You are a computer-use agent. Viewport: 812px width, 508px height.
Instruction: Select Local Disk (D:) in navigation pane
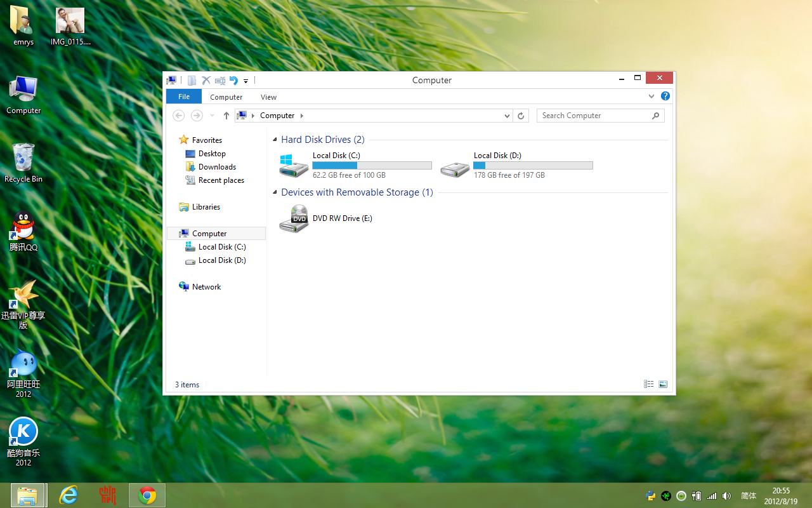216,260
